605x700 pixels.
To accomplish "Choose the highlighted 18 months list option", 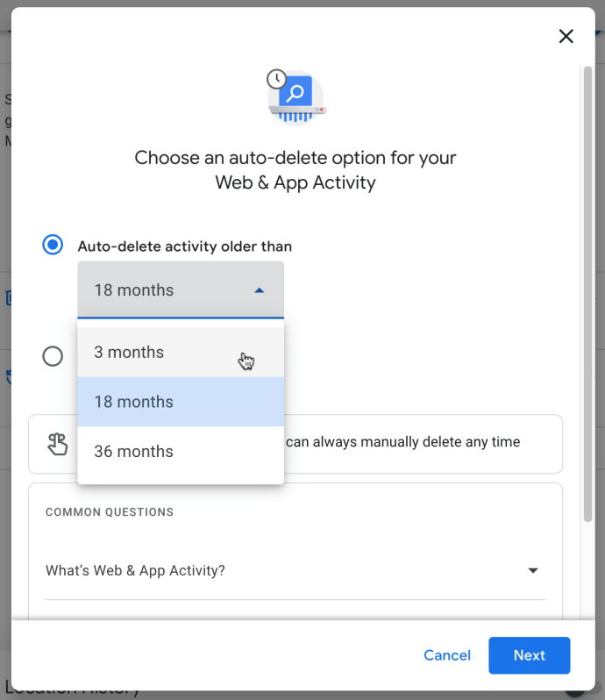I will coord(134,402).
